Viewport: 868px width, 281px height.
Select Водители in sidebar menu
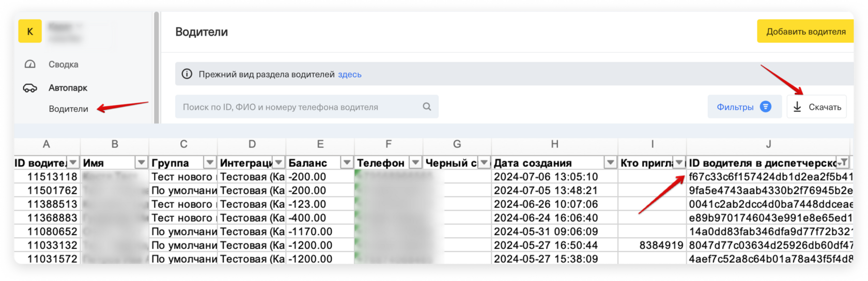pyautogui.click(x=68, y=109)
